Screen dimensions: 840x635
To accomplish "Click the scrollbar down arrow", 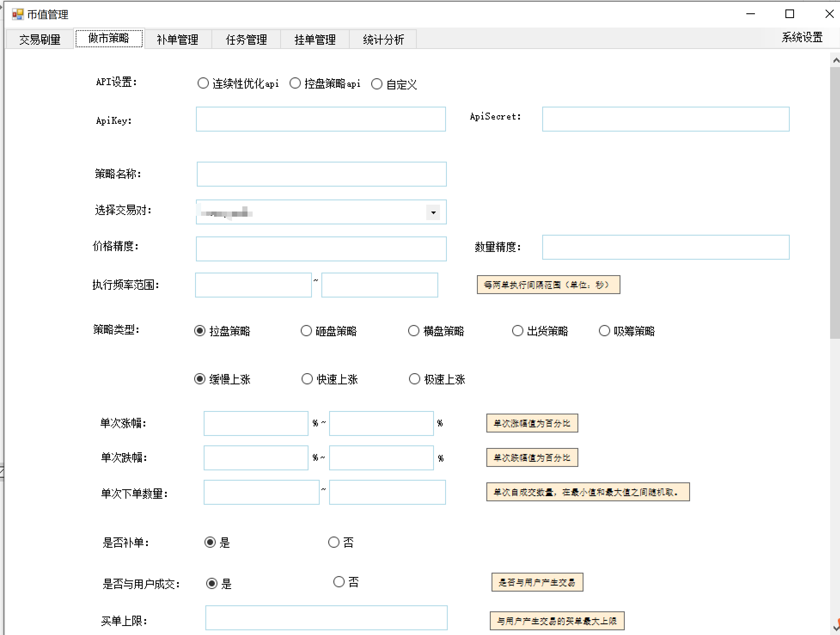I will click(x=835, y=627).
